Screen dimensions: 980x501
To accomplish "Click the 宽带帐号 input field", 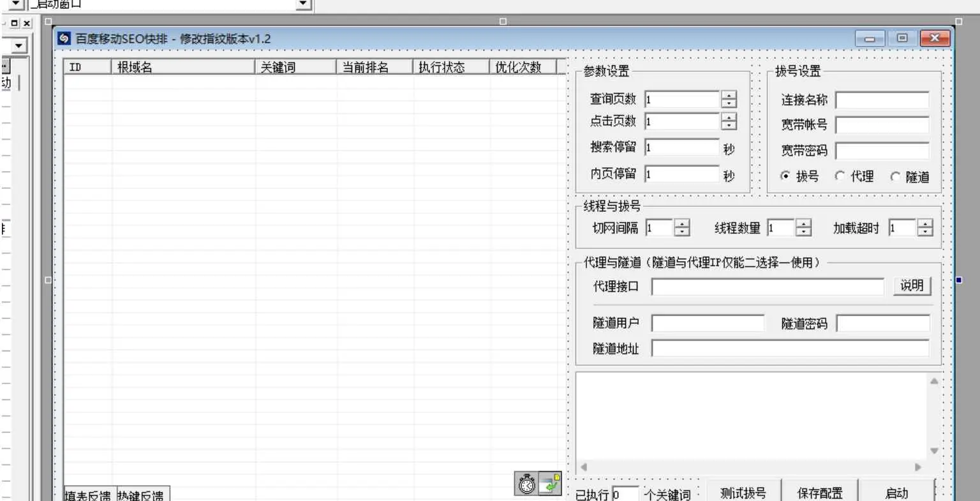I will click(882, 125).
